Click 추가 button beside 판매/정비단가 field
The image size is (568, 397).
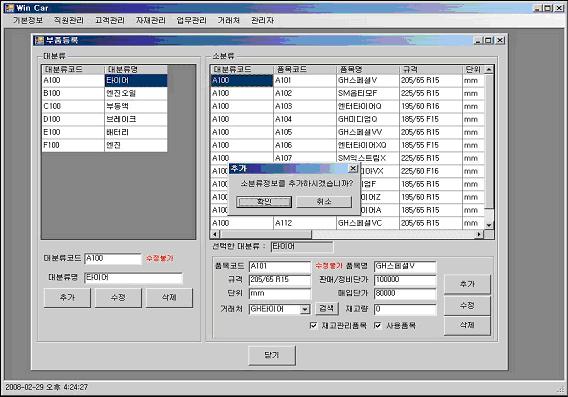467,284
